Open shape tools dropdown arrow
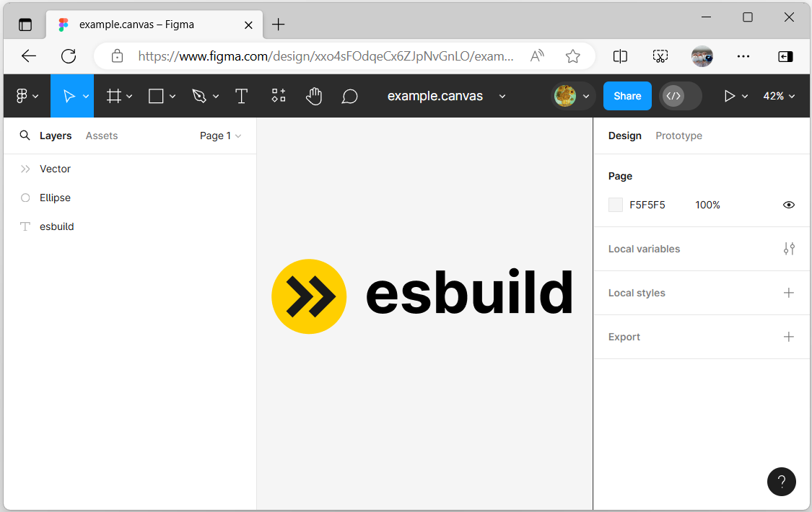The height and width of the screenshot is (512, 812). 173,96
